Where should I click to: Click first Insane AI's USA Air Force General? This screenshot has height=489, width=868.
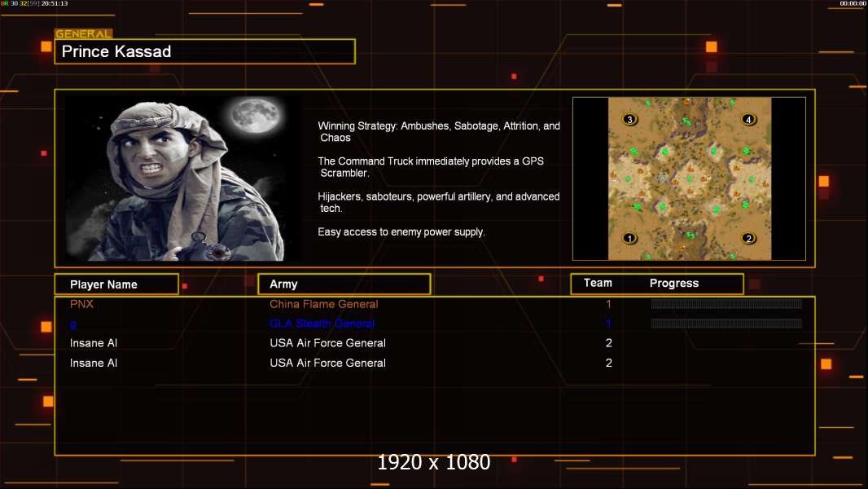point(327,343)
